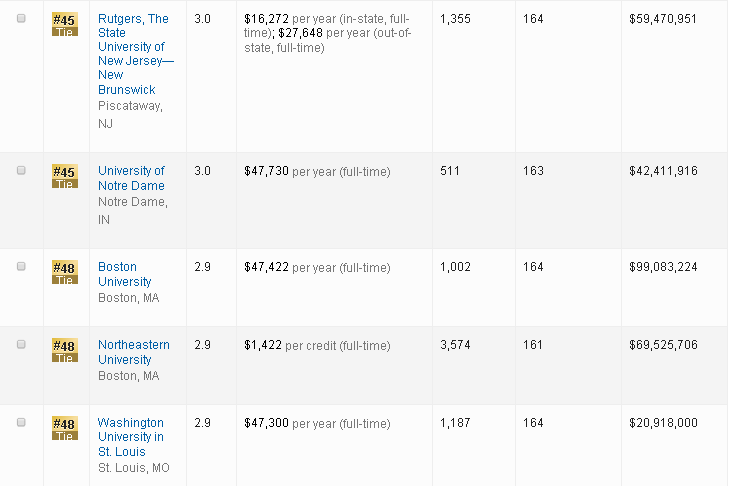Click the $47,730 per year tuition cell

click(x=317, y=171)
